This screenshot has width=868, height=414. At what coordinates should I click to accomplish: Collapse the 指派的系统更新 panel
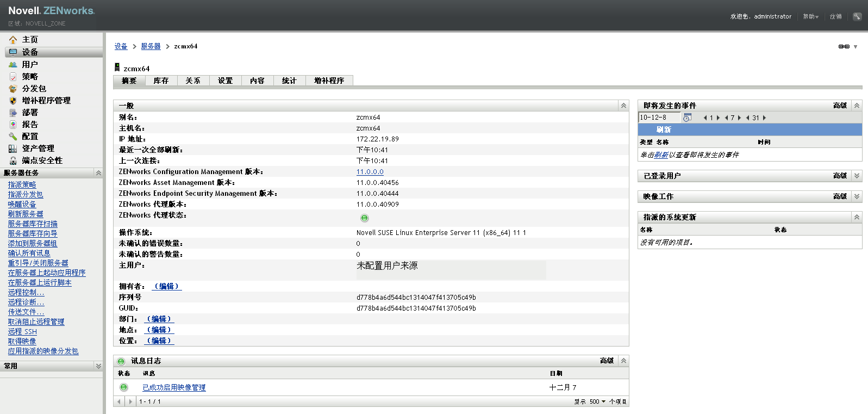point(857,217)
